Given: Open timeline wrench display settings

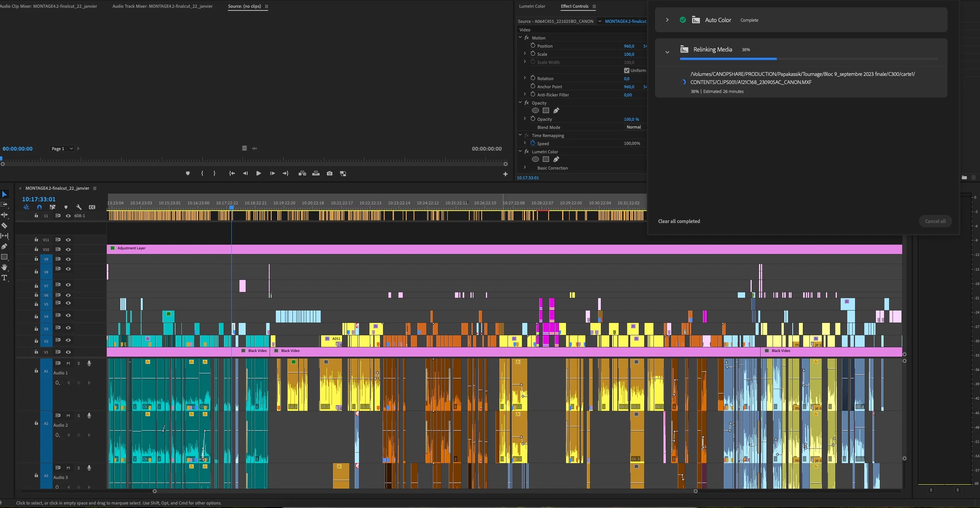Looking at the screenshot, I should click(x=79, y=207).
